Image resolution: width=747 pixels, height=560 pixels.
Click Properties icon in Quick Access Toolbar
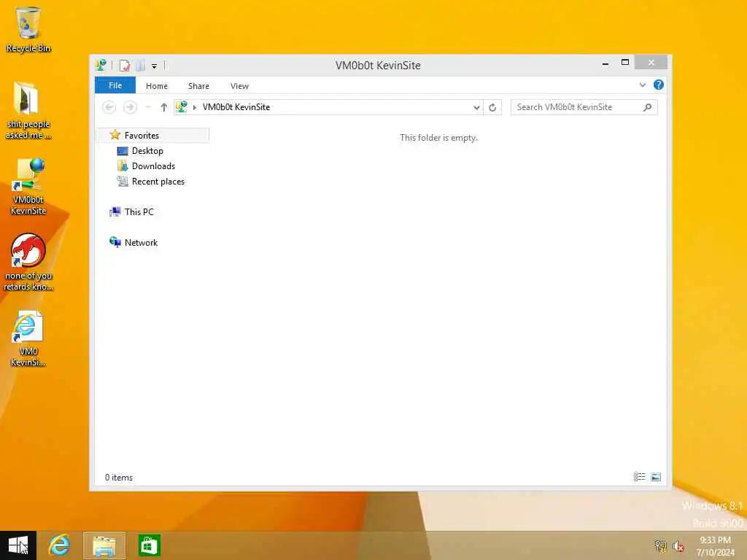pos(124,66)
